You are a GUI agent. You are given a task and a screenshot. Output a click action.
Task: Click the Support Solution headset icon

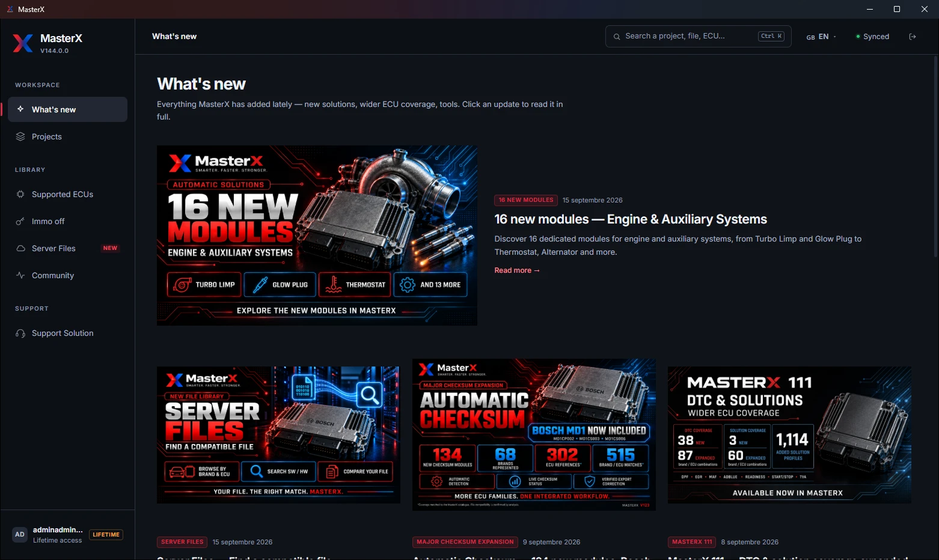tap(20, 333)
